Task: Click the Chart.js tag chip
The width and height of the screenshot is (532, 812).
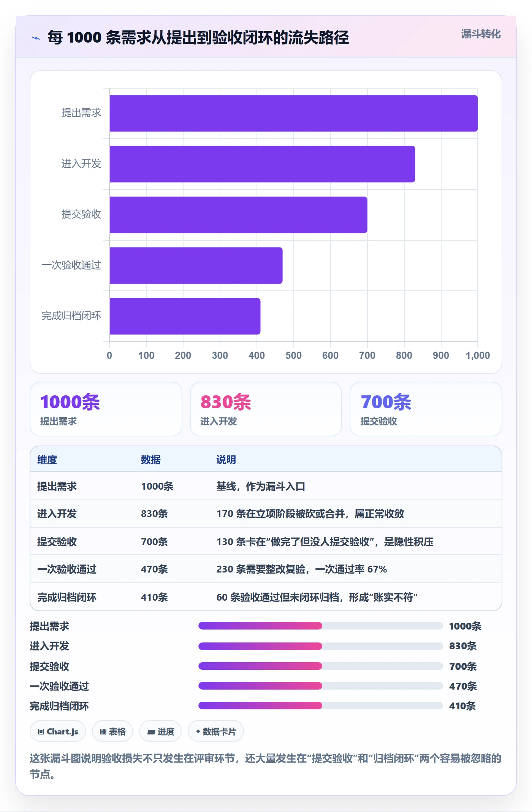Action: (x=58, y=731)
